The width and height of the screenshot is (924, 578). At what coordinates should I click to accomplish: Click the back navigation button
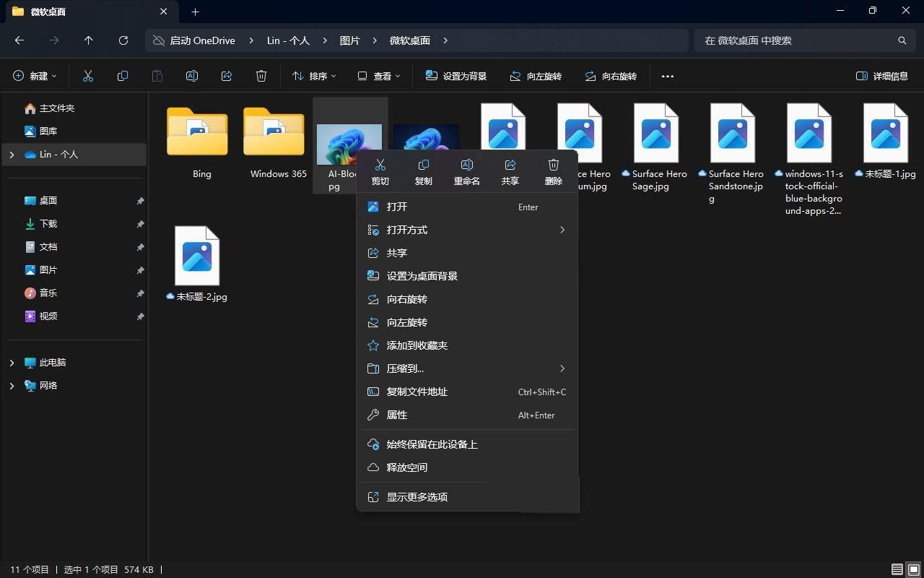coord(19,40)
